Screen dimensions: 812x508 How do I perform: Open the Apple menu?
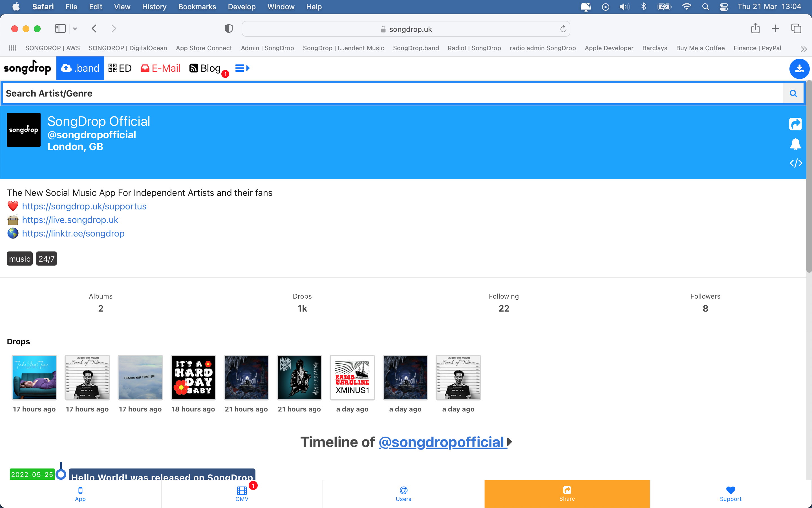(x=16, y=7)
